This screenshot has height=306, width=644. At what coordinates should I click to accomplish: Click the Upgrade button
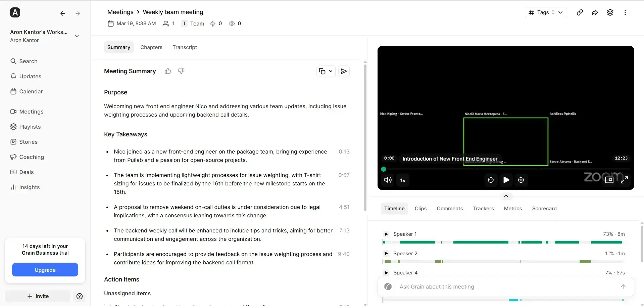pos(45,270)
